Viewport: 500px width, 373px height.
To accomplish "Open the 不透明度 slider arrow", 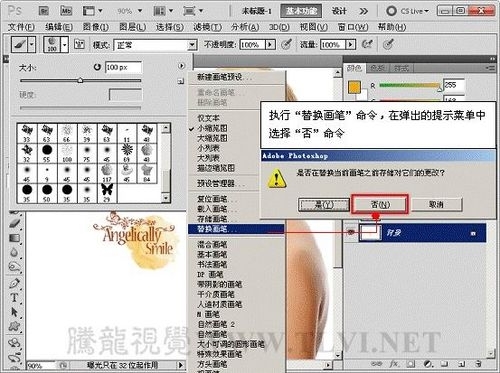I will pyautogui.click(x=270, y=45).
